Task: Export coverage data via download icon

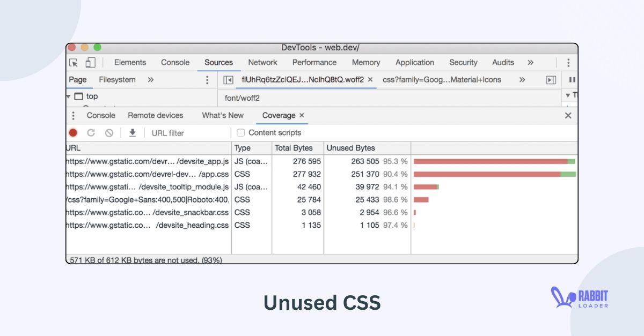Action: (132, 132)
